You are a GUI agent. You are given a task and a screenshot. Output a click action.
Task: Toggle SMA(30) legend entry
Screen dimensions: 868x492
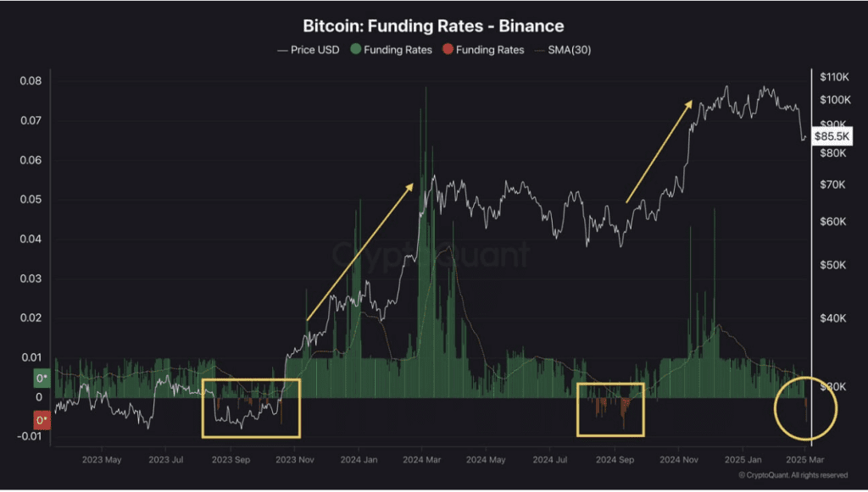click(563, 50)
